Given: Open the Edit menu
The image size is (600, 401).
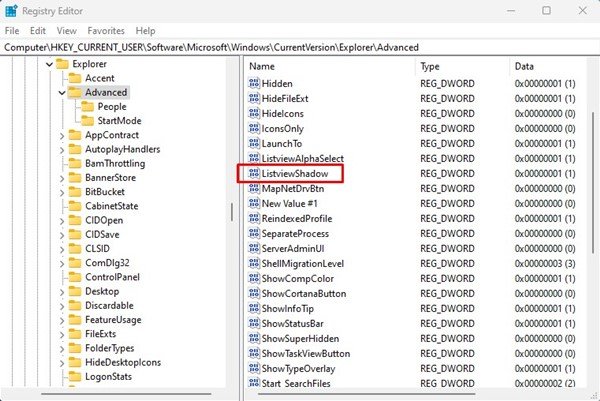Looking at the screenshot, I should coord(38,31).
